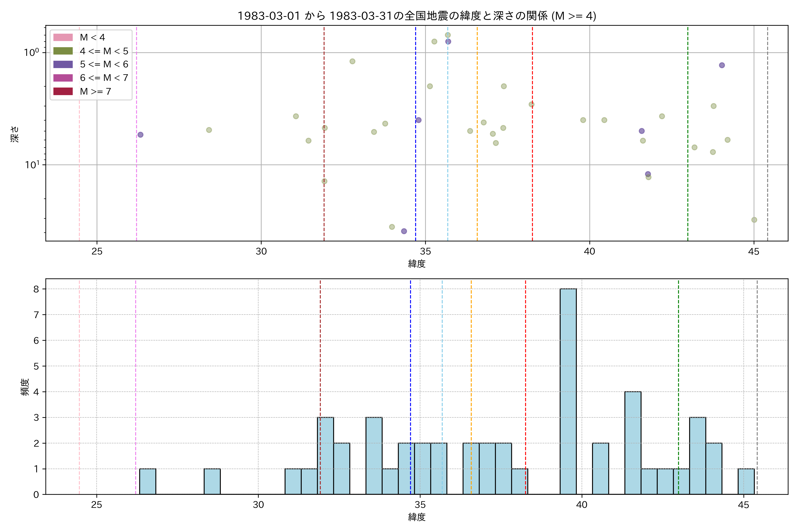This screenshot has height=532, width=798.
Task: Click the orange dashed line in the scatter plot
Action: click(x=477, y=190)
